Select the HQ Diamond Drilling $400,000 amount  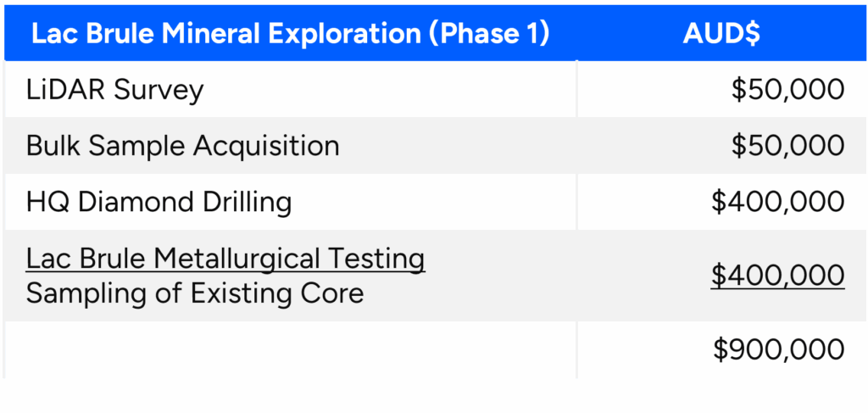[778, 202]
